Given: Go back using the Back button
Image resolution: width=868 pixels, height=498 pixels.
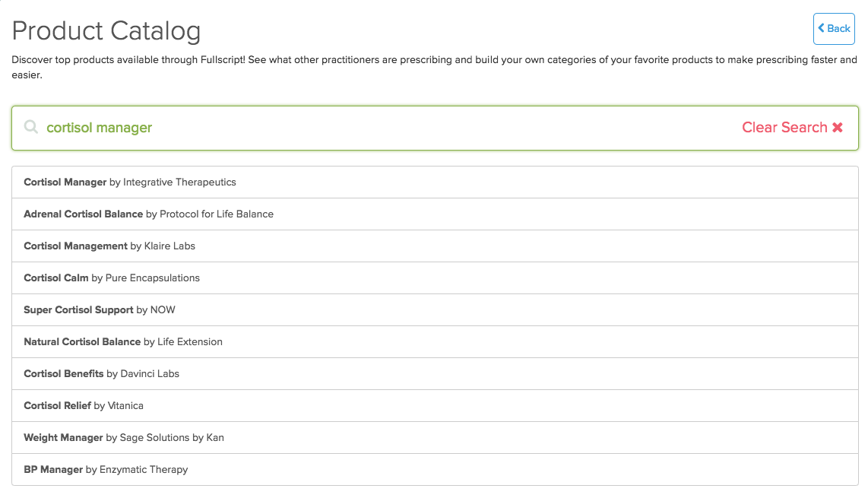Looking at the screenshot, I should click(834, 29).
